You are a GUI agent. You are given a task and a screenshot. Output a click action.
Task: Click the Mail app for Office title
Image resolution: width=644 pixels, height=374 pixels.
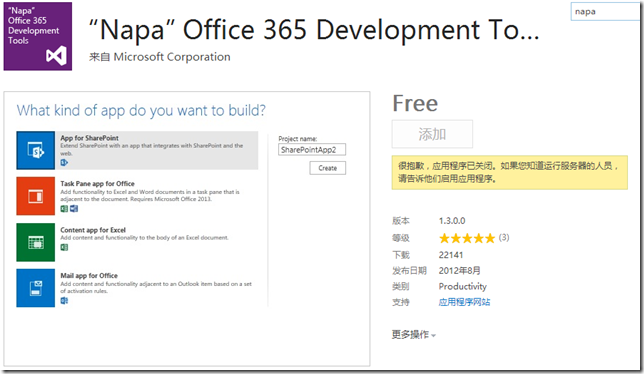(89, 275)
